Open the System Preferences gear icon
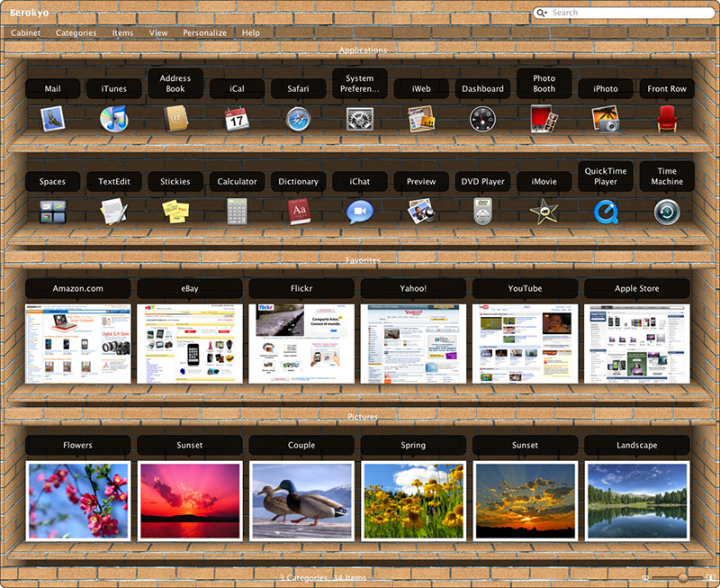The height and width of the screenshot is (588, 720). [359, 120]
